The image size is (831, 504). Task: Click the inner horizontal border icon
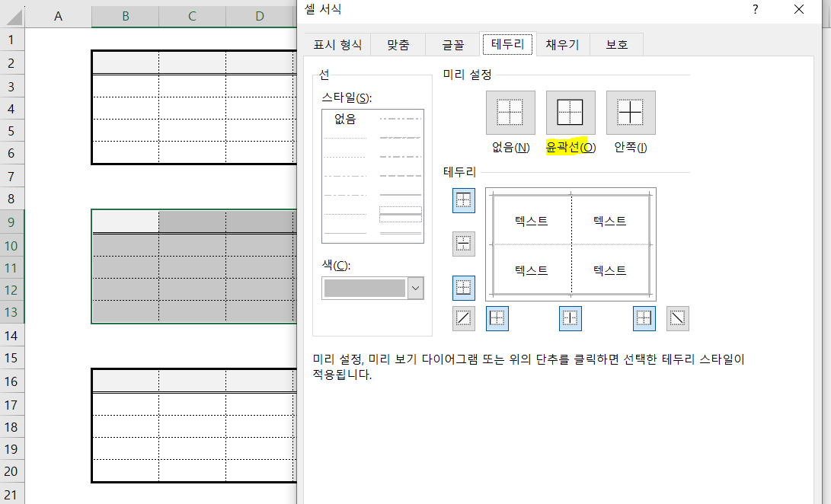pos(464,243)
